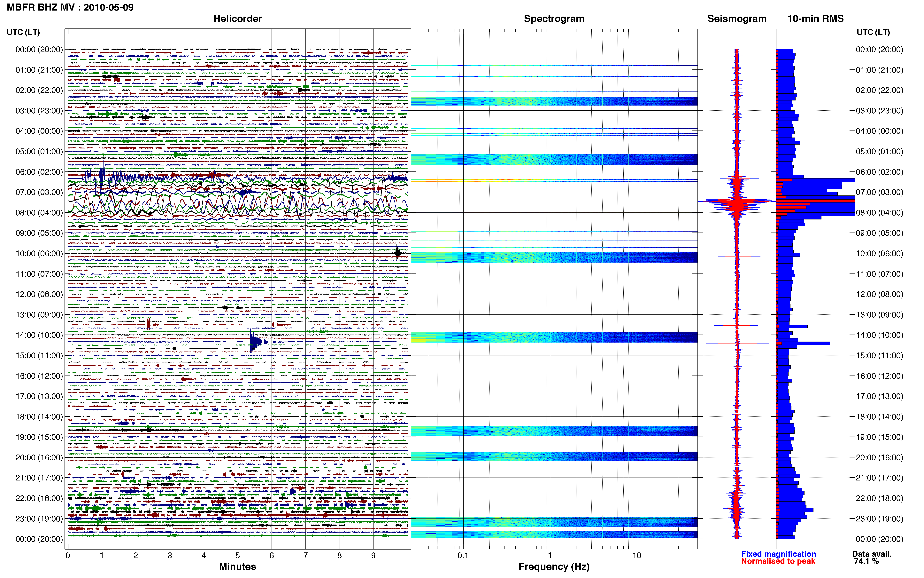
Task: Click the right '07:00 (03:00)' time label
Action: [879, 192]
